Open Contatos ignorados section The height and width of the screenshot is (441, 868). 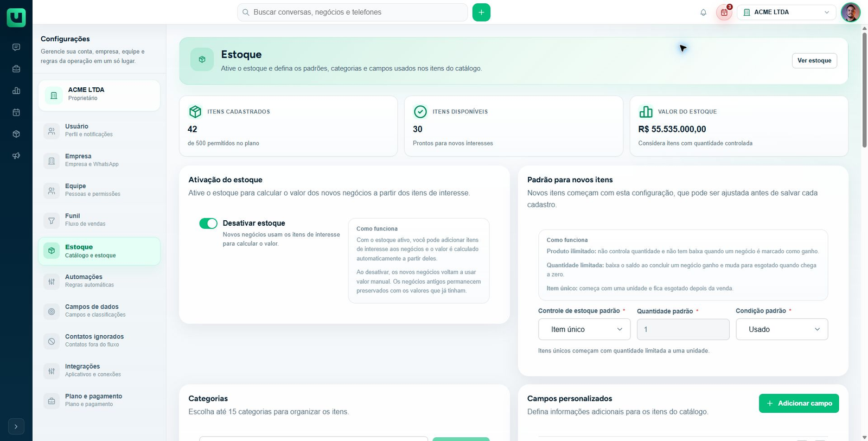pos(99,341)
